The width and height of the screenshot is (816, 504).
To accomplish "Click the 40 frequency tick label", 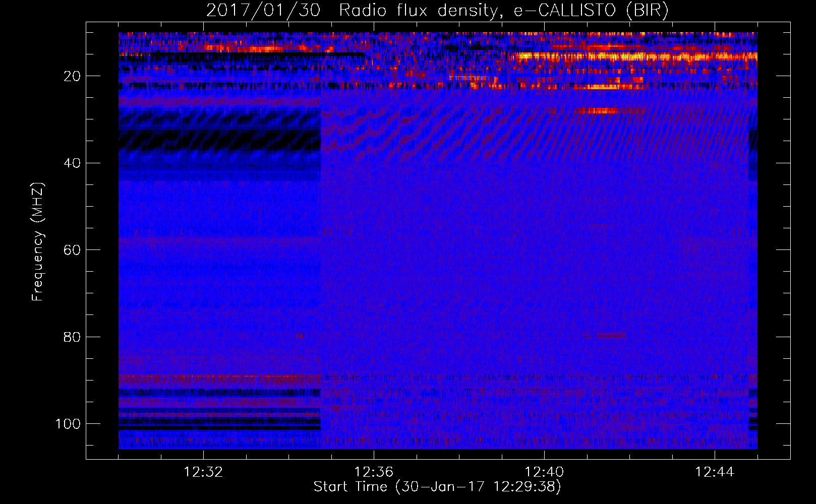I will point(73,163).
